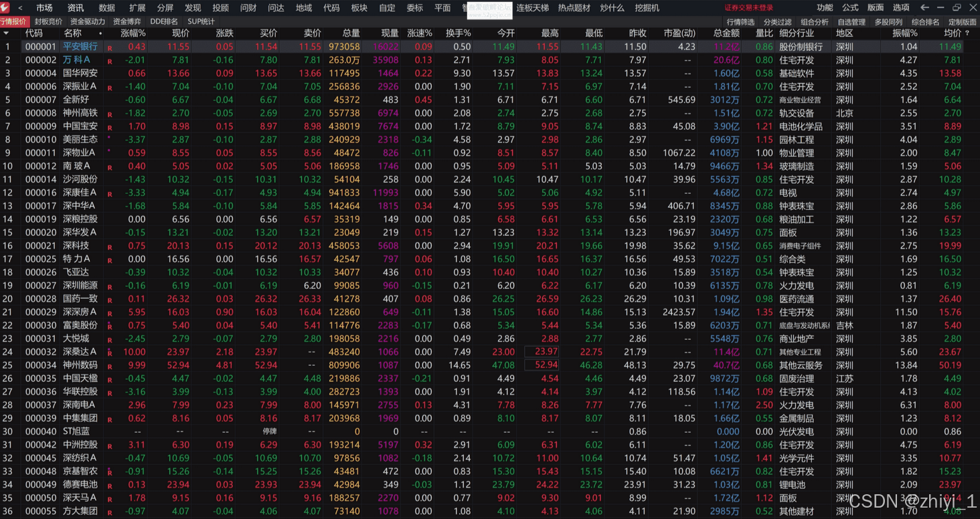This screenshot has height=519, width=980.
Task: Open the 资讯 menu
Action: point(76,8)
